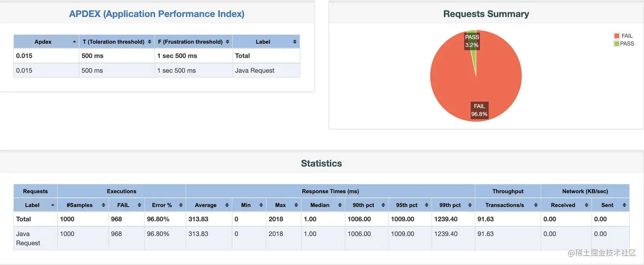Click 500 ms in APDEX Total row

(92, 56)
